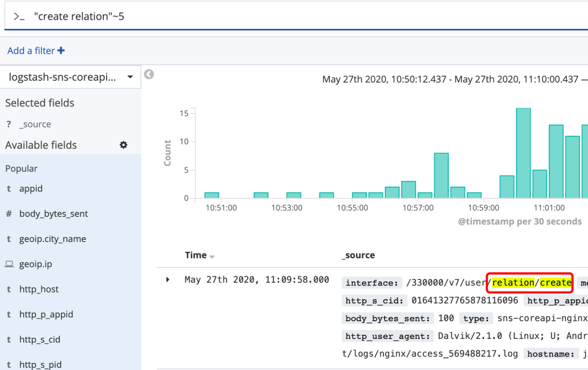Click the question mark icon beside _source
Viewport: 588px width, 370px height.
(x=9, y=124)
